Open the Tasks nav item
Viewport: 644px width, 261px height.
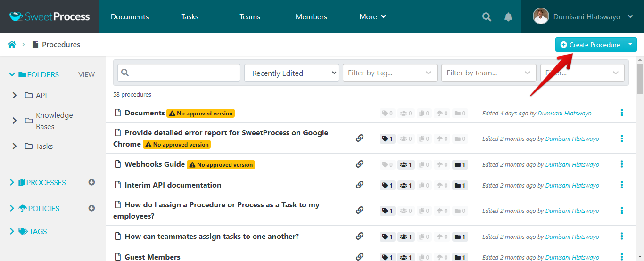190,16
